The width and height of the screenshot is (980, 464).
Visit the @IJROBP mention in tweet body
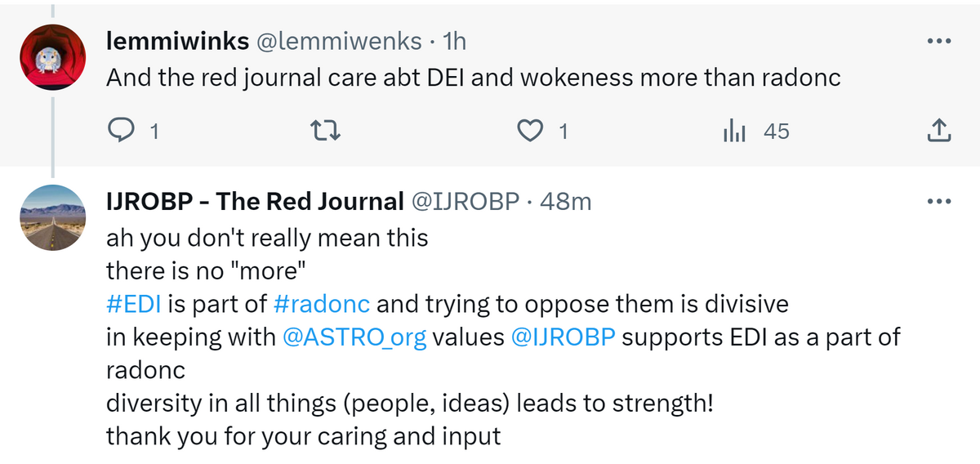(563, 337)
